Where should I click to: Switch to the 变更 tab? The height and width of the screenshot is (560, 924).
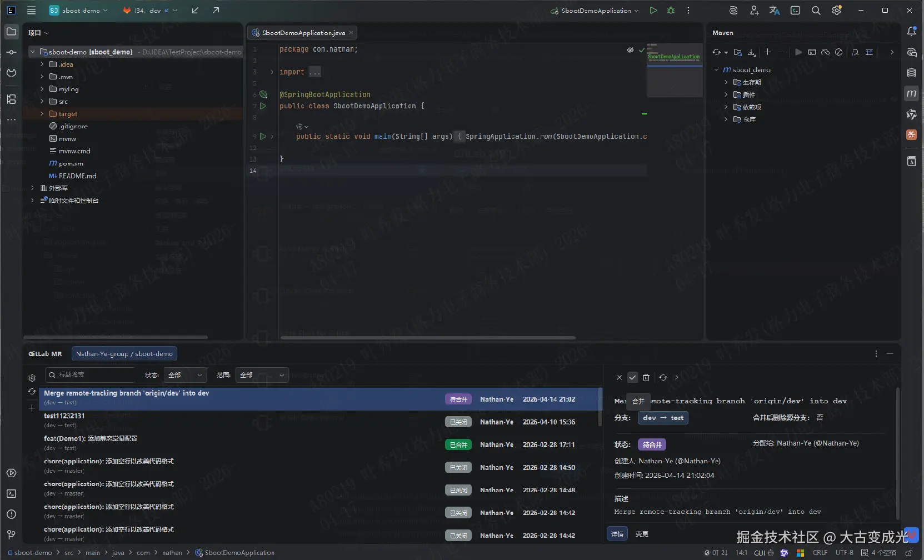pos(642,534)
